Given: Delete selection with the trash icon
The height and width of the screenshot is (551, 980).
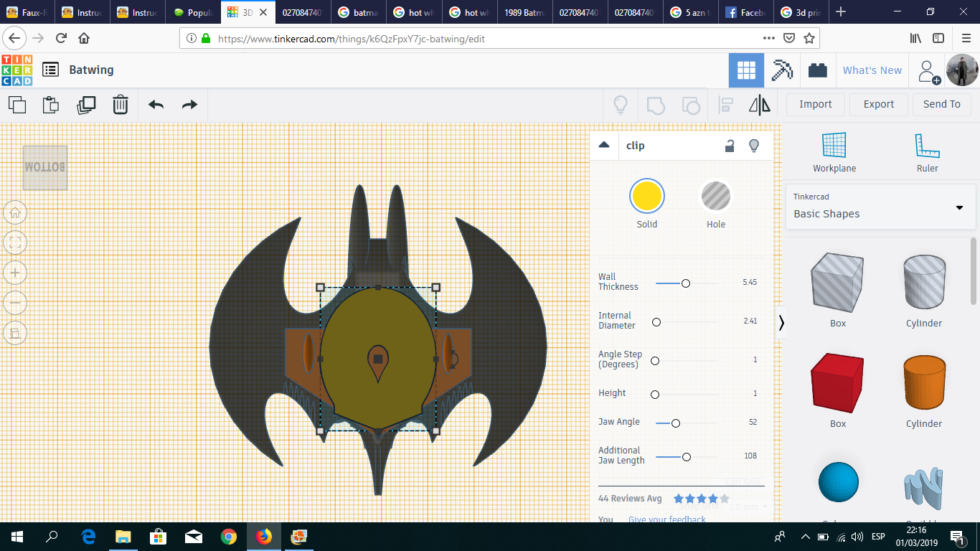Looking at the screenshot, I should 121,105.
